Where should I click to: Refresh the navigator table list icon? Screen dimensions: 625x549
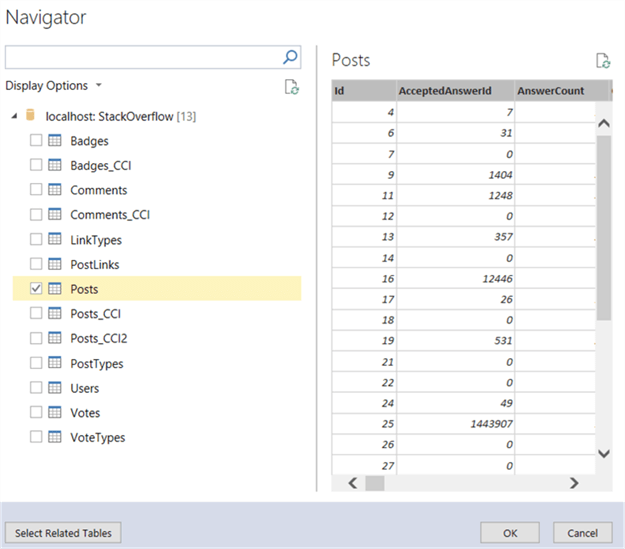pos(292,87)
